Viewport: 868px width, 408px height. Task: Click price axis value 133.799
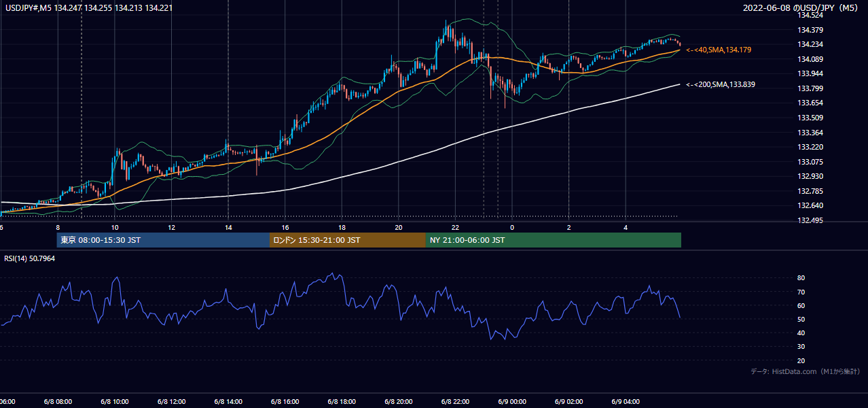click(810, 88)
